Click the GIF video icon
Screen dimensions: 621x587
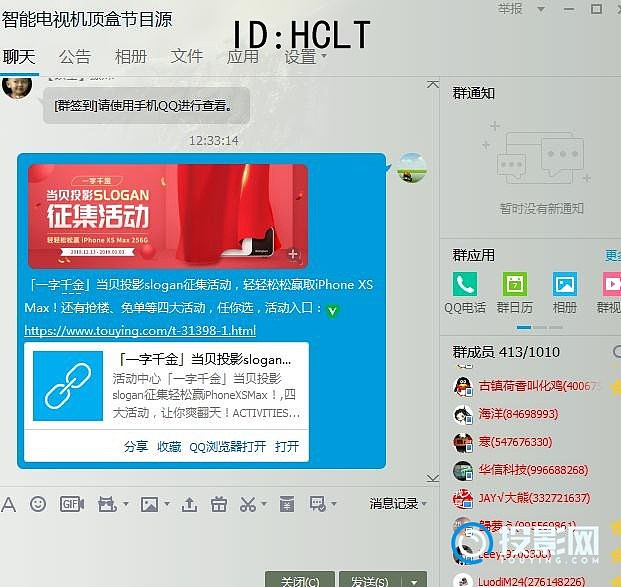tap(72, 504)
